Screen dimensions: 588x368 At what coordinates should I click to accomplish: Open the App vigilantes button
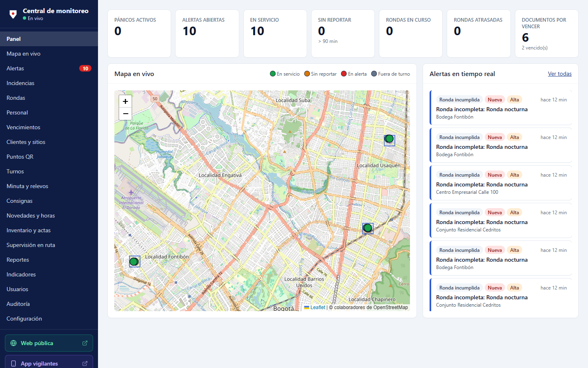(49, 362)
